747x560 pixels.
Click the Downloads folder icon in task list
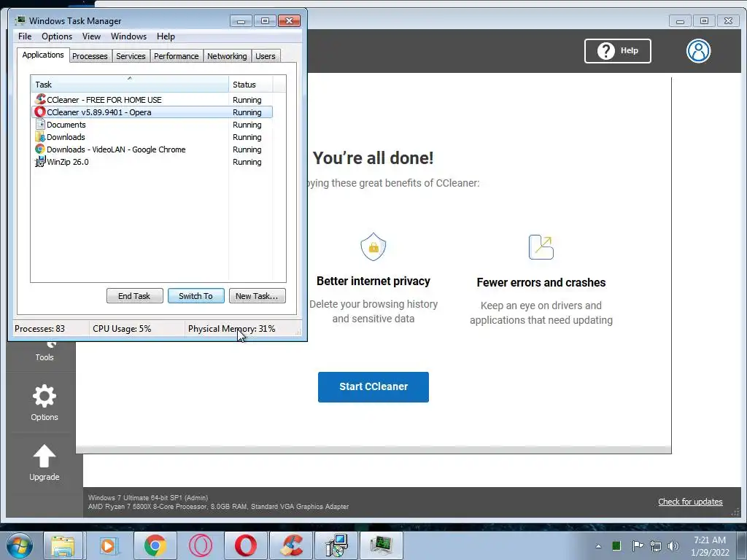point(40,136)
